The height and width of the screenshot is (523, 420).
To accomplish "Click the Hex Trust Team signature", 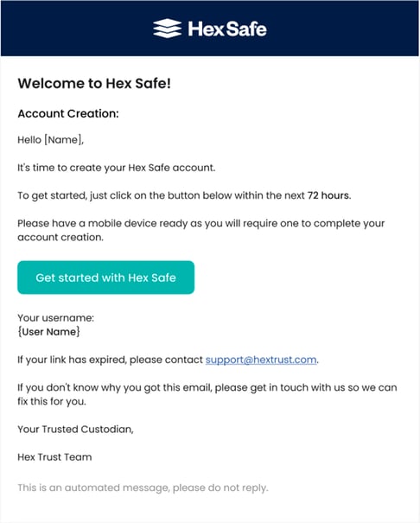I will [54, 457].
